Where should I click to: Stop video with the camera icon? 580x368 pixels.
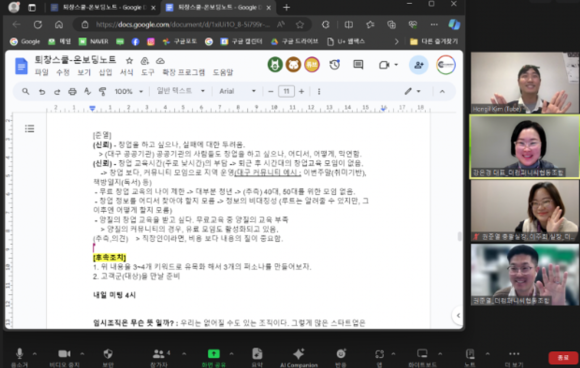click(64, 354)
